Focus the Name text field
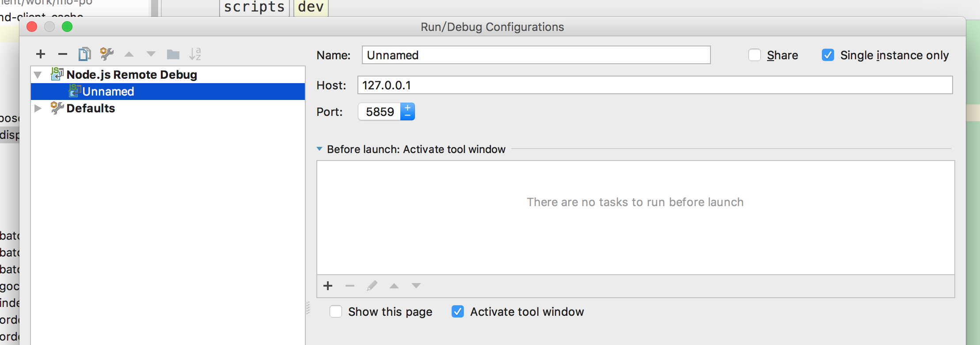 [x=536, y=55]
